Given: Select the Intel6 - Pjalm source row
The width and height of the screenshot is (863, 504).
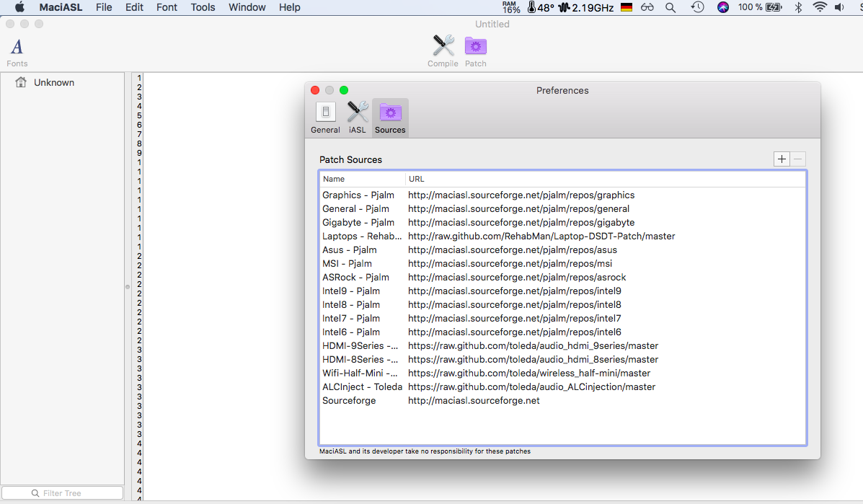Looking at the screenshot, I should click(x=562, y=332).
